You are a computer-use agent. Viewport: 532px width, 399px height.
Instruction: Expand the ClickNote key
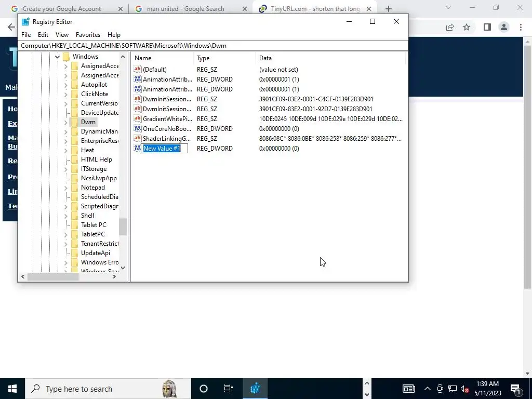[x=65, y=94]
